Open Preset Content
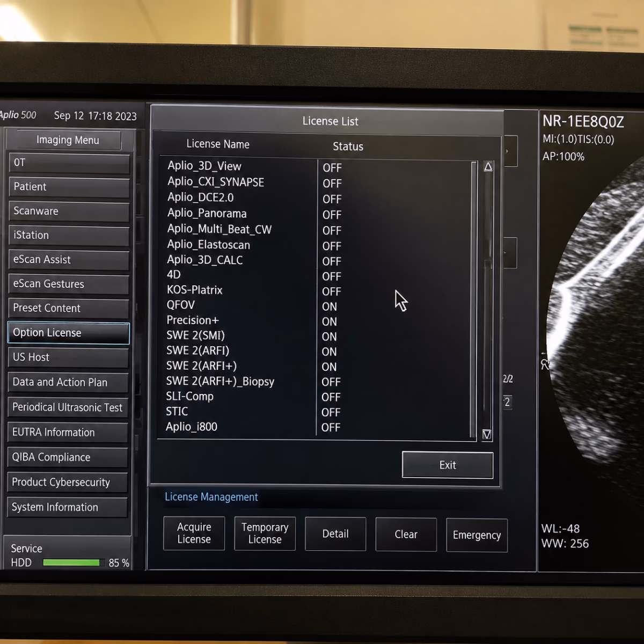Screen dimensions: 644x644 point(69,308)
